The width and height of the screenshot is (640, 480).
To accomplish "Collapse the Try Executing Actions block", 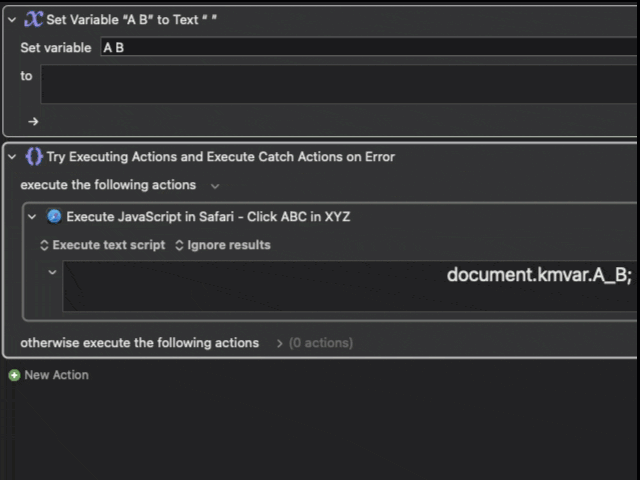I will (11, 156).
